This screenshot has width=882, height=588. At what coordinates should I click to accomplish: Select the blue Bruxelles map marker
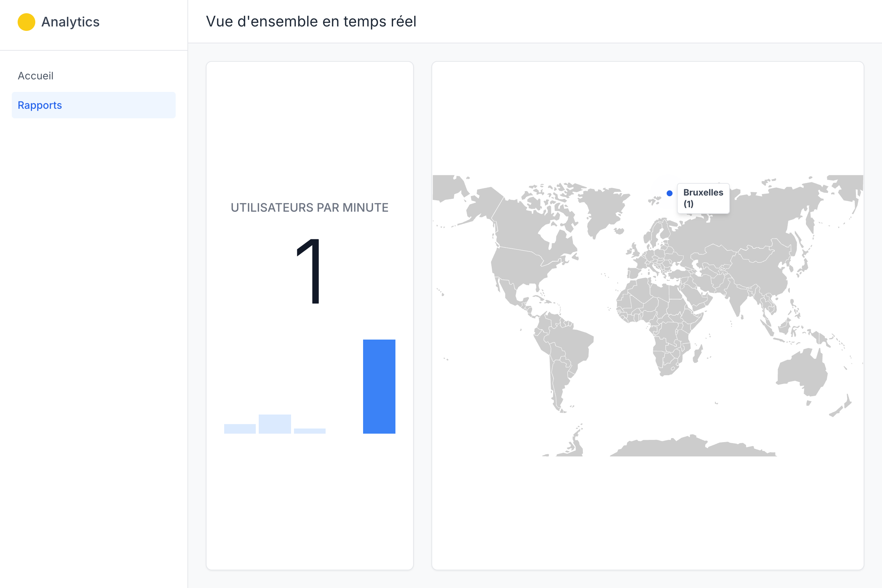click(670, 193)
